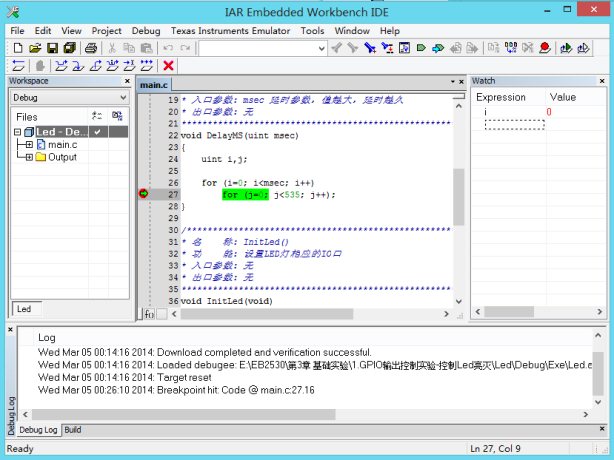Click the Step Into icon
Image resolution: width=614 pixels, height=460 pixels.
(78, 65)
